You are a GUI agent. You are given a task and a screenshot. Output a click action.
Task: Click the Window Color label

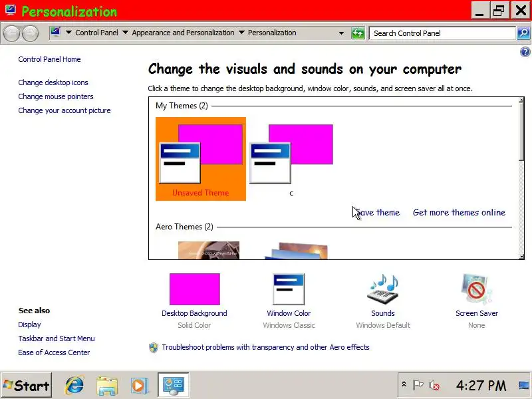pos(289,313)
